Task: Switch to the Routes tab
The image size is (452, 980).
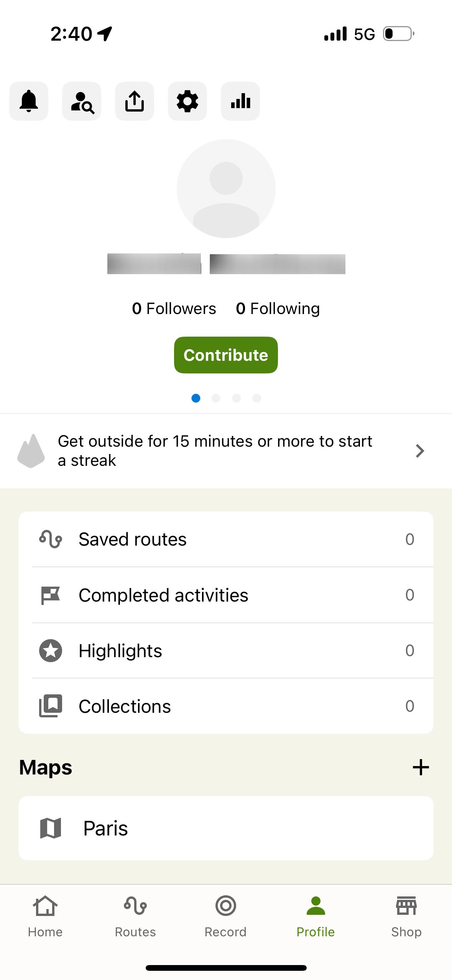Action: pyautogui.click(x=135, y=917)
